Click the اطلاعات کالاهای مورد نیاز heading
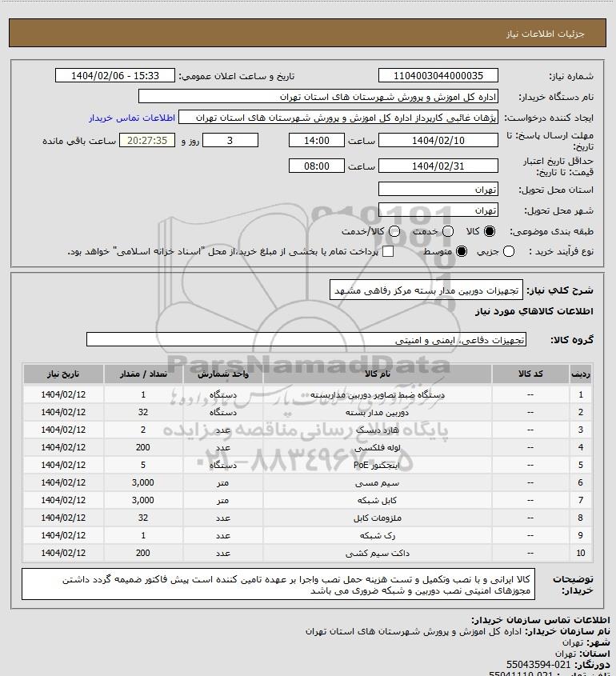 534,311
